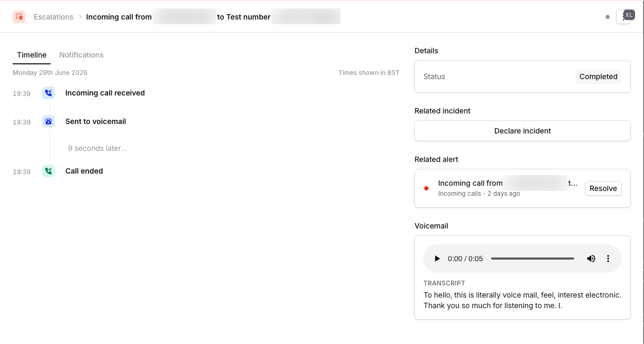
Task: Click the grey status dot in header
Action: tap(608, 17)
